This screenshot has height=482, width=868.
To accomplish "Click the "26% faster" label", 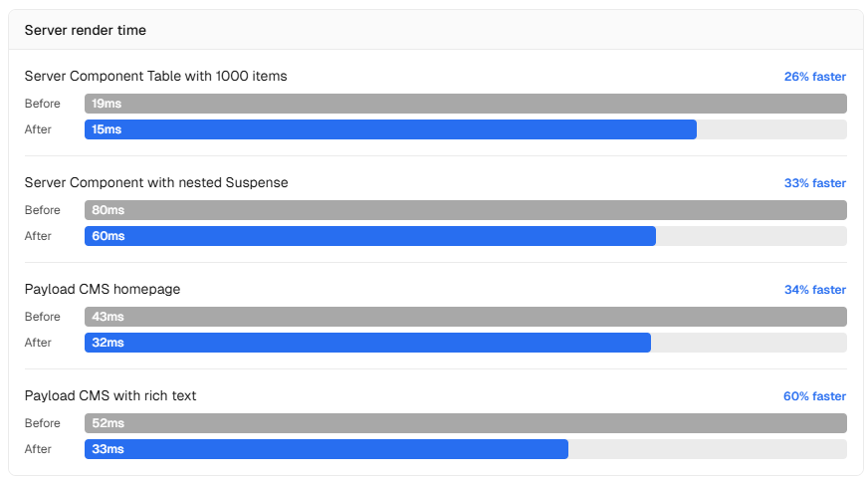I will pyautogui.click(x=814, y=77).
